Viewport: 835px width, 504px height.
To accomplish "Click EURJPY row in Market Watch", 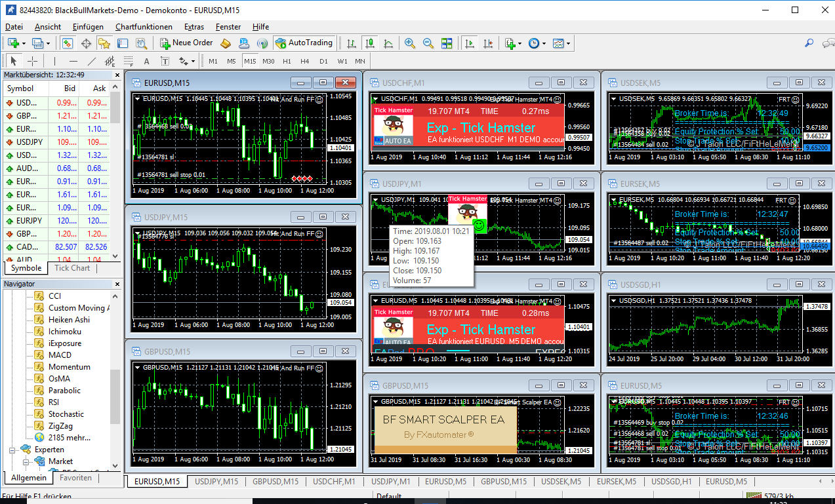I will coord(56,221).
